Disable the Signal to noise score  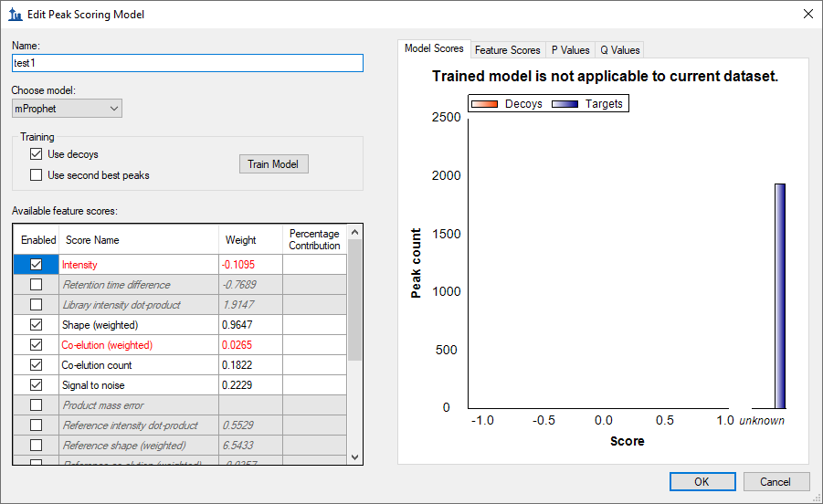tap(37, 385)
